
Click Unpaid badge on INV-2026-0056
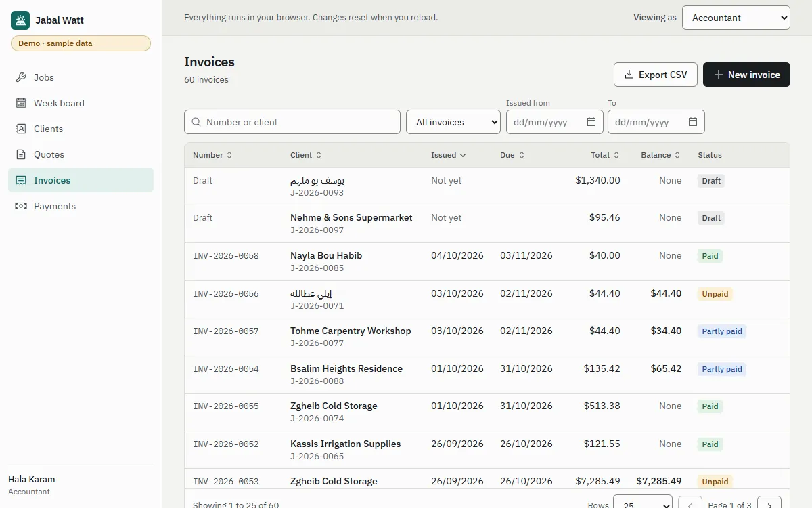(x=715, y=294)
